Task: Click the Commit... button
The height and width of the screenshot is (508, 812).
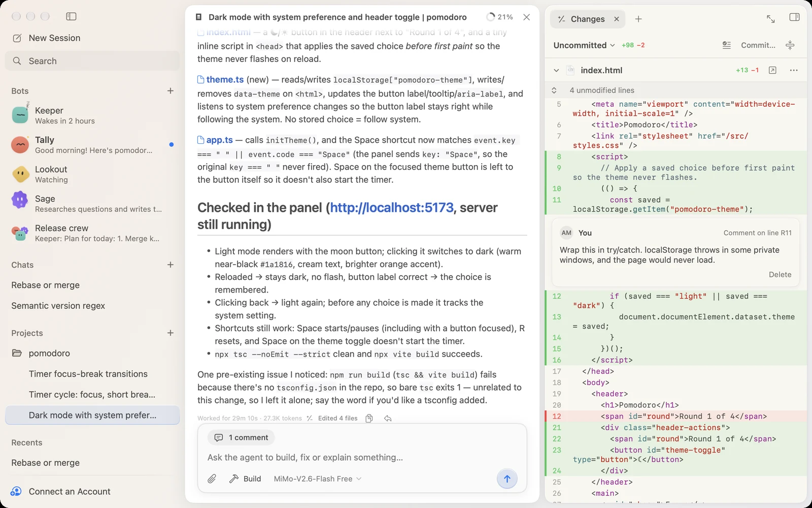Action: (x=758, y=45)
